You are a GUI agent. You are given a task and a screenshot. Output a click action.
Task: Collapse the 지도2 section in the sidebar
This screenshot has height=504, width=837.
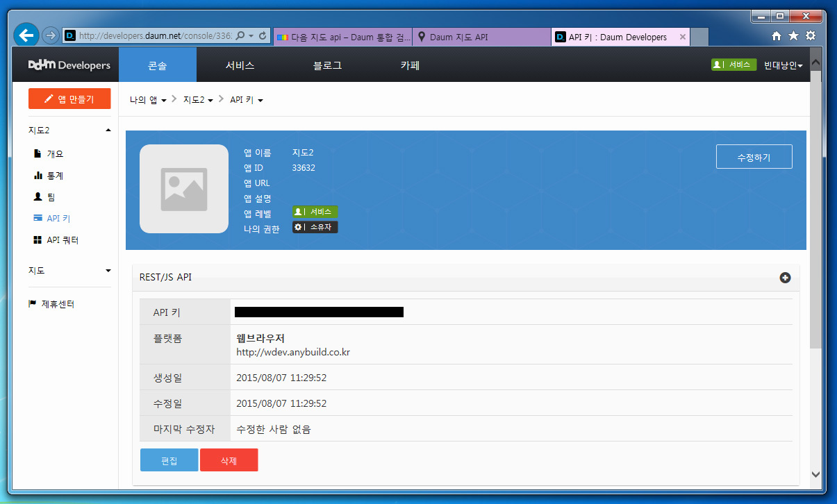coord(108,130)
